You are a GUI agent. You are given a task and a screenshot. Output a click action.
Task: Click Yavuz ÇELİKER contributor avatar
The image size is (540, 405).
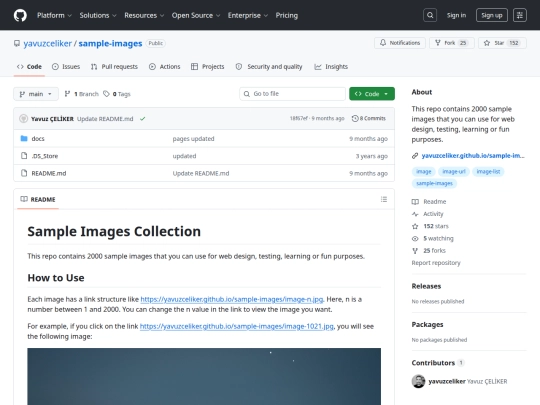pyautogui.click(x=418, y=381)
